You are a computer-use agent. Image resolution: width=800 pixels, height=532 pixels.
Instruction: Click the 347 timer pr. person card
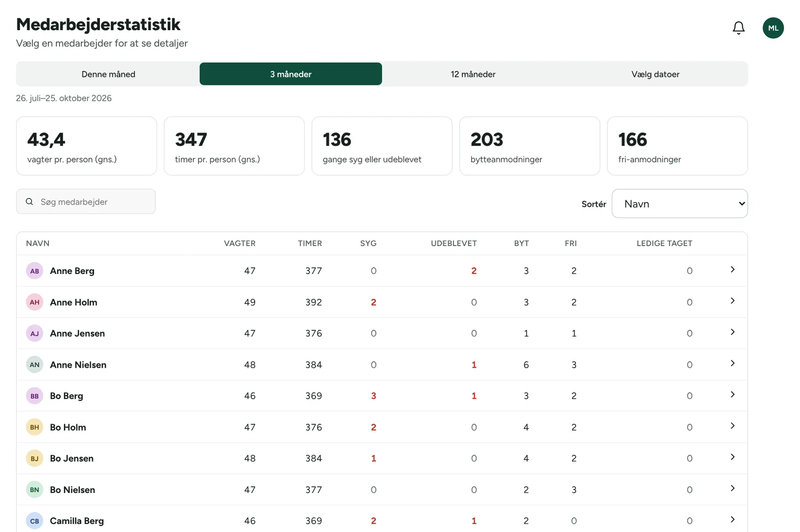(x=234, y=146)
